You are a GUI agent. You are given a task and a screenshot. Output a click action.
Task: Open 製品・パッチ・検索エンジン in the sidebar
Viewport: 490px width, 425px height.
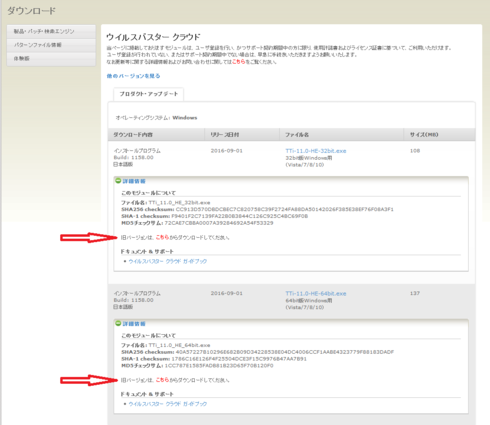pos(51,31)
